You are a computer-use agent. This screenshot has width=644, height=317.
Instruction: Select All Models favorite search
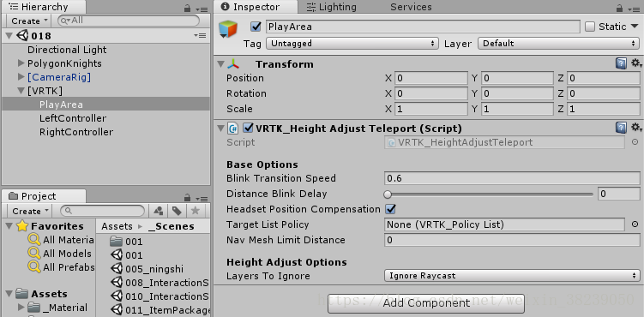coord(60,254)
